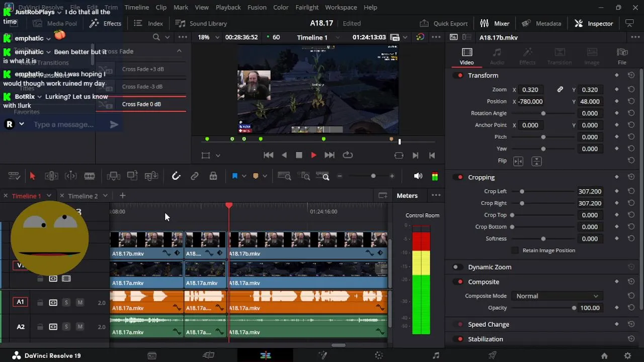This screenshot has width=644, height=362.
Task: Open the Fusion menu
Action: 257,8
